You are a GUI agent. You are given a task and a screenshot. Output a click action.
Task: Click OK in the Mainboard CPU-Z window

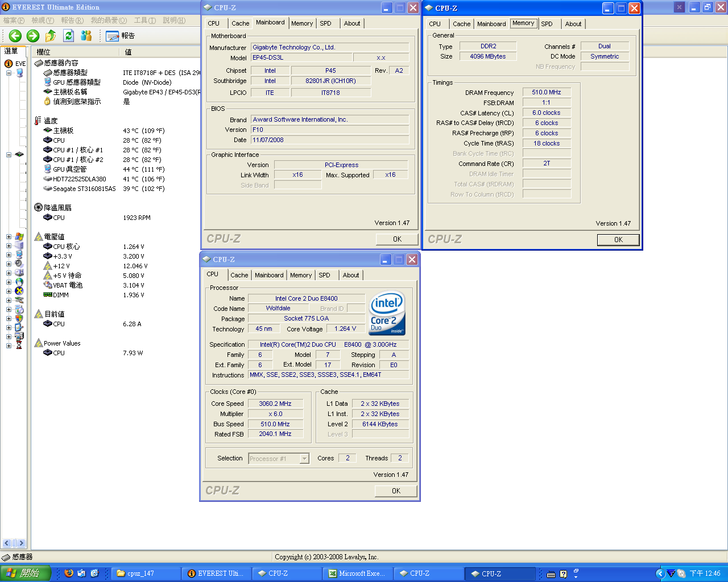(397, 239)
